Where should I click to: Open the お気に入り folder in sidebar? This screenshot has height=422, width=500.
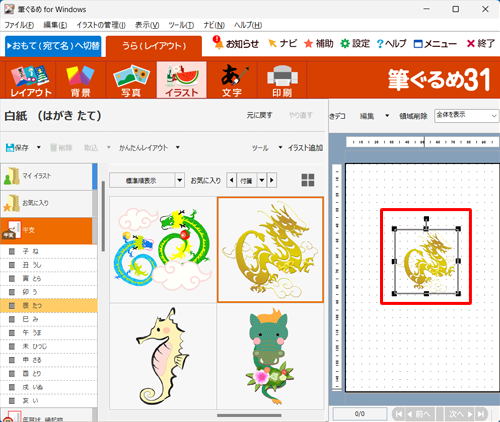tap(46, 203)
